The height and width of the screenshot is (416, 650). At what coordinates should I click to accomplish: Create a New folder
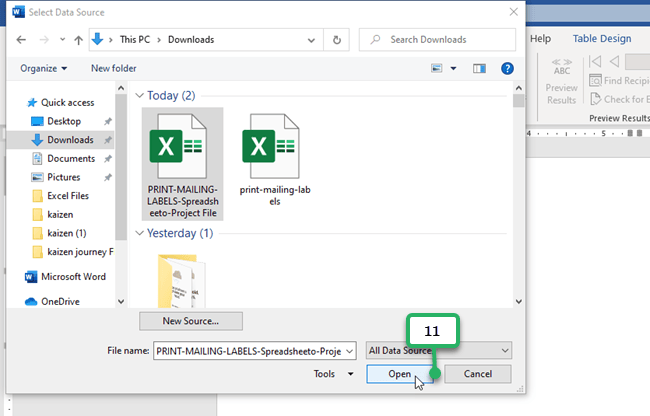tap(114, 68)
